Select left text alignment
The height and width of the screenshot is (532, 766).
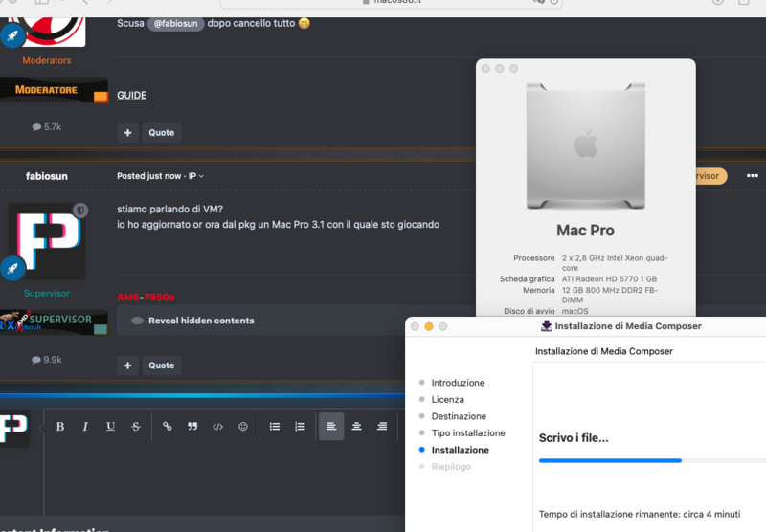tap(331, 427)
